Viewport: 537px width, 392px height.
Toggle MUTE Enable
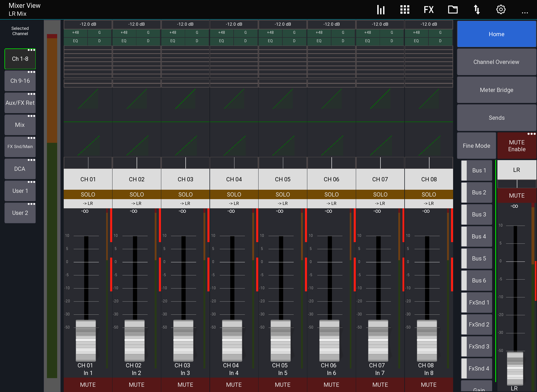click(516, 146)
